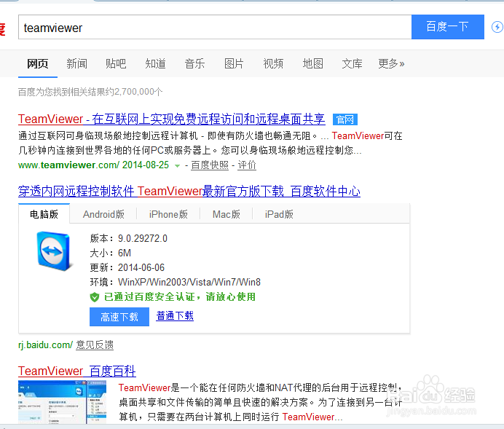504x429 pixels.
Task: Click the update date 2014-06-06
Action: [x=141, y=267]
